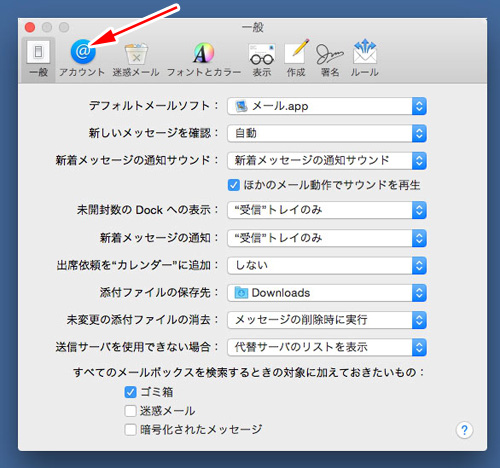Toggle ほかのメール動作でサウンドを再生 checkbox
Screen dimensions: 500x468
pos(234,185)
